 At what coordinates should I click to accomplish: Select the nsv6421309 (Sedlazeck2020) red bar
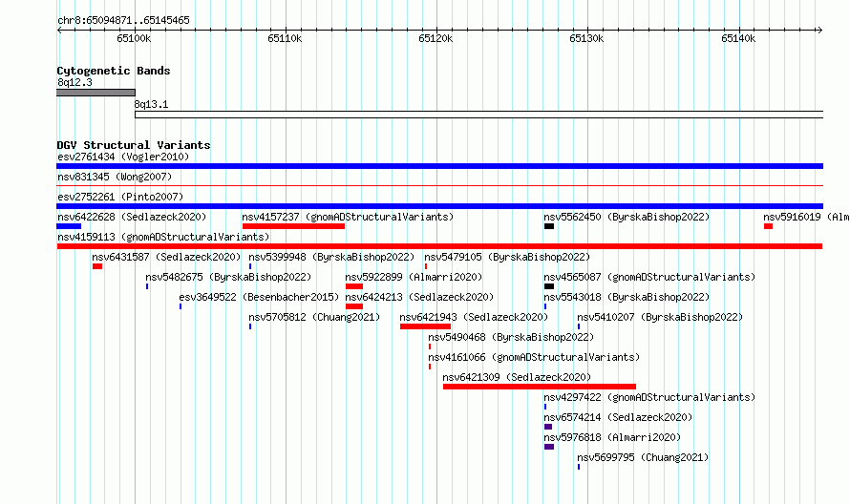click(x=540, y=387)
